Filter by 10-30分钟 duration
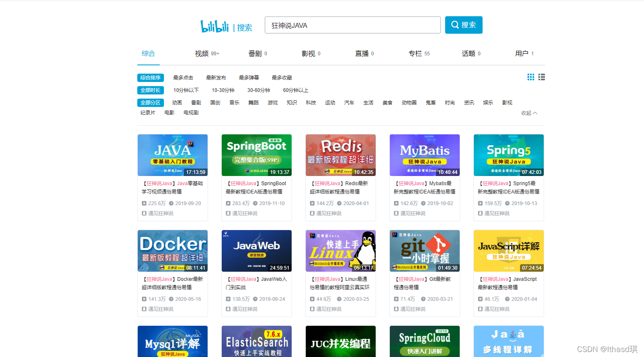The image size is (644, 357). [x=223, y=90]
